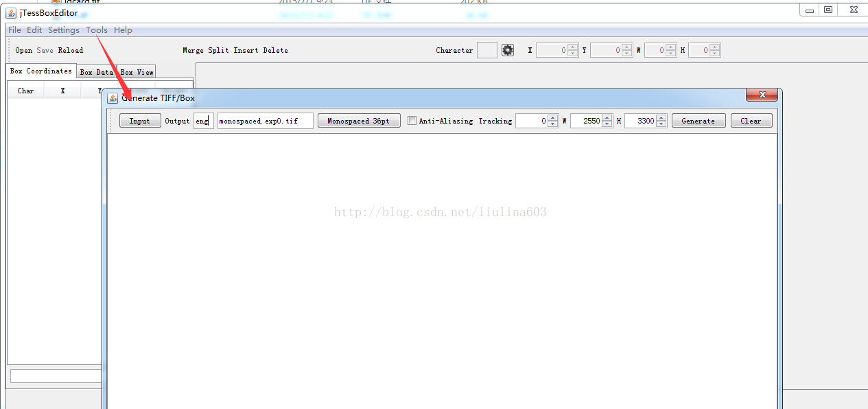Screen dimensions: 868x409
Task: Click the Clear button
Action: coord(751,121)
